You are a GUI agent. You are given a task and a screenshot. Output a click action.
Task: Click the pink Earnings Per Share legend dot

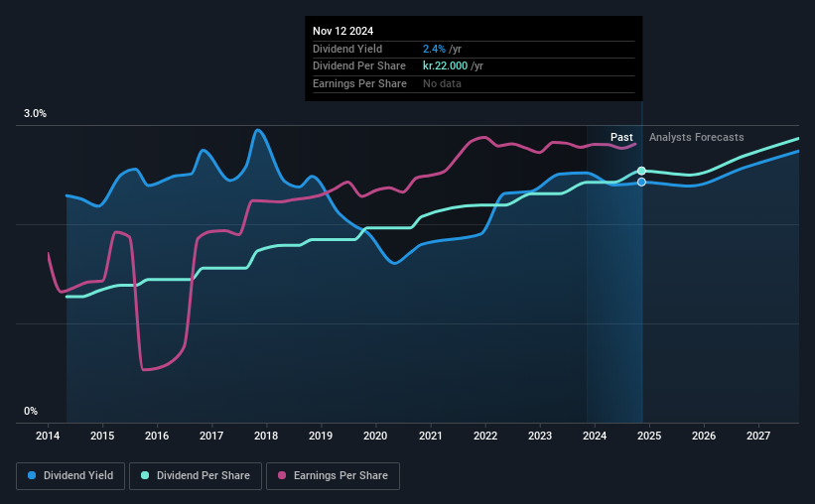[282, 475]
